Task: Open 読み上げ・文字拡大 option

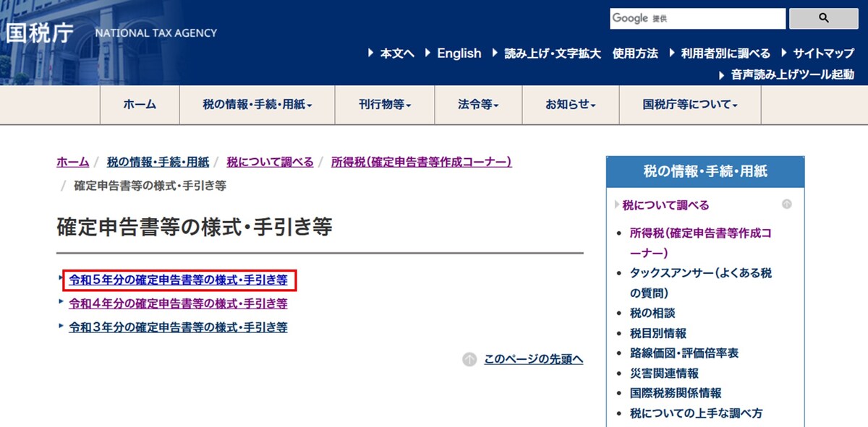Action: click(553, 53)
